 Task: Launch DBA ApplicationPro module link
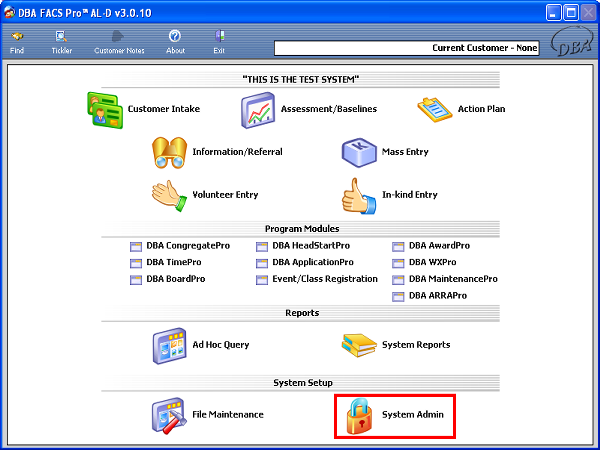point(313,262)
